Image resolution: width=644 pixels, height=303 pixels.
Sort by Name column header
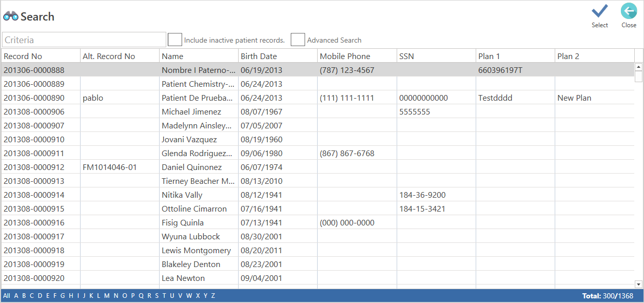pyautogui.click(x=199, y=56)
